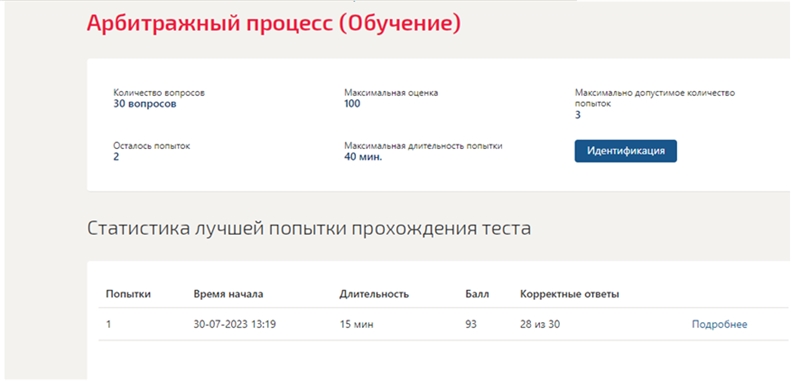Select the page title Арбитражный процесс (Обучение)
Image resolution: width=800 pixels, height=381 pixels.
tap(273, 23)
